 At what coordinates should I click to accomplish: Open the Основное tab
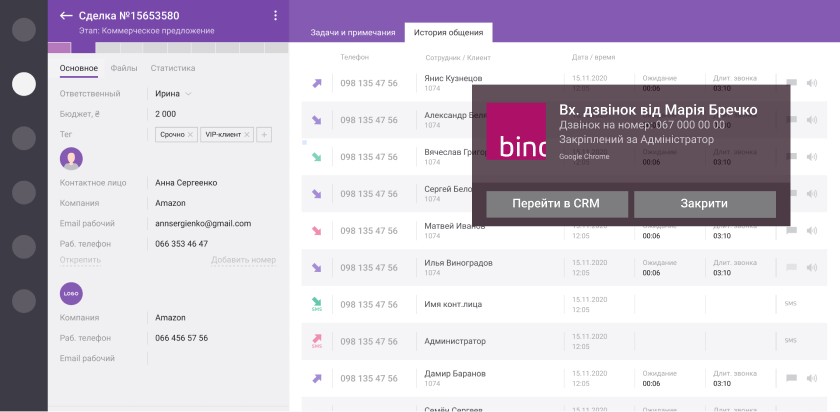point(79,69)
